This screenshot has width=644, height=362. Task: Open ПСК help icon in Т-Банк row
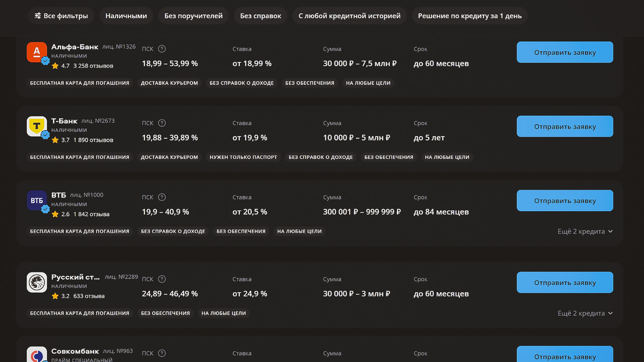[162, 123]
